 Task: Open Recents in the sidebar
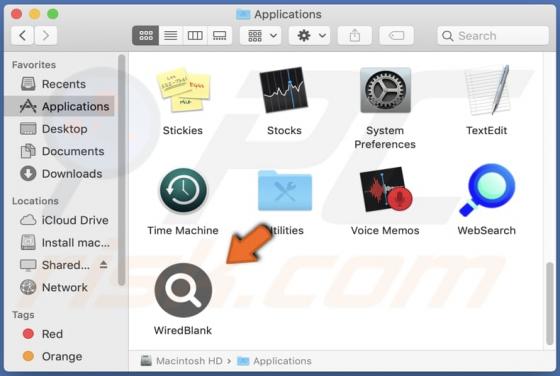[60, 84]
